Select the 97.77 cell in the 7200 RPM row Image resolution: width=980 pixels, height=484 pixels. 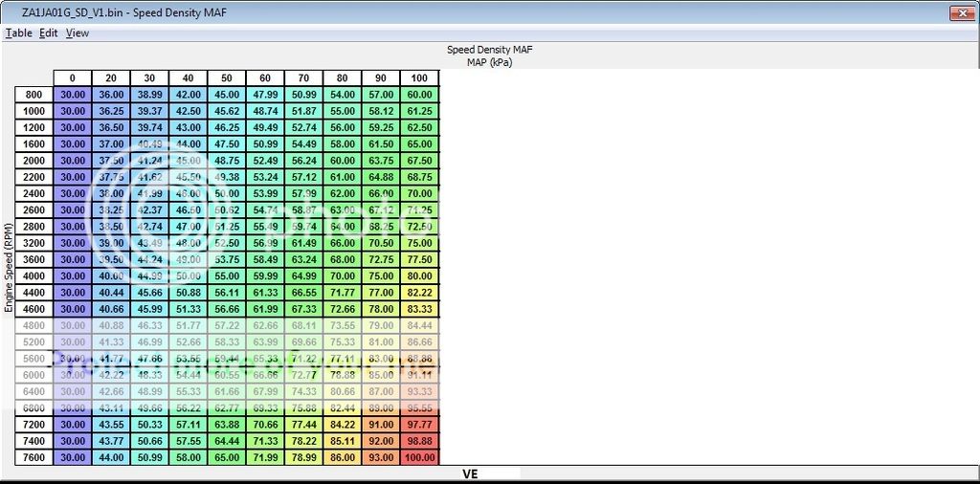pyautogui.click(x=419, y=425)
